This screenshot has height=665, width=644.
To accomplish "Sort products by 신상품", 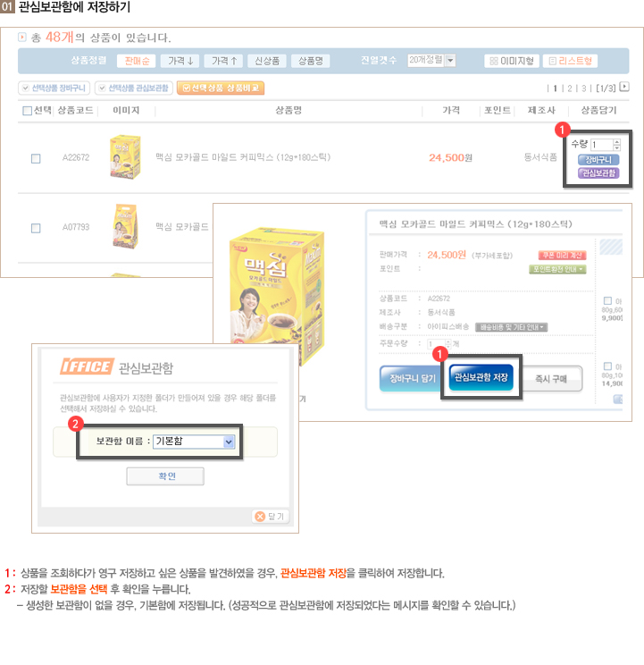I will click(x=266, y=61).
